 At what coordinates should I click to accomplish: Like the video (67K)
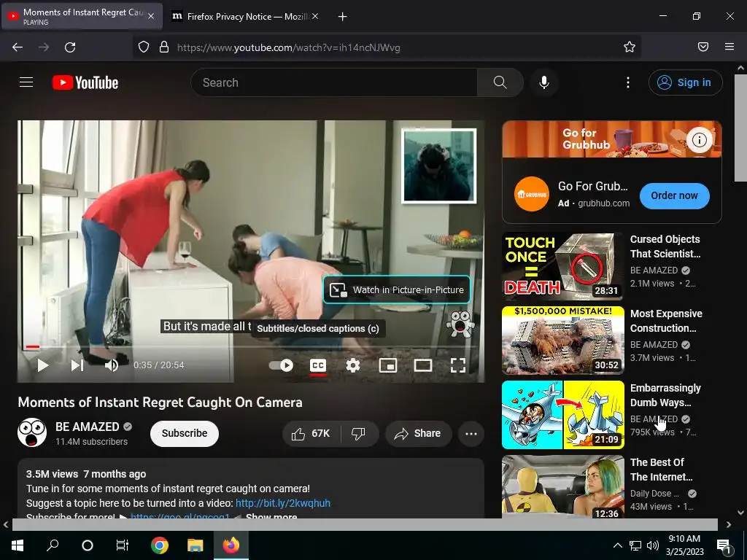pyautogui.click(x=311, y=433)
